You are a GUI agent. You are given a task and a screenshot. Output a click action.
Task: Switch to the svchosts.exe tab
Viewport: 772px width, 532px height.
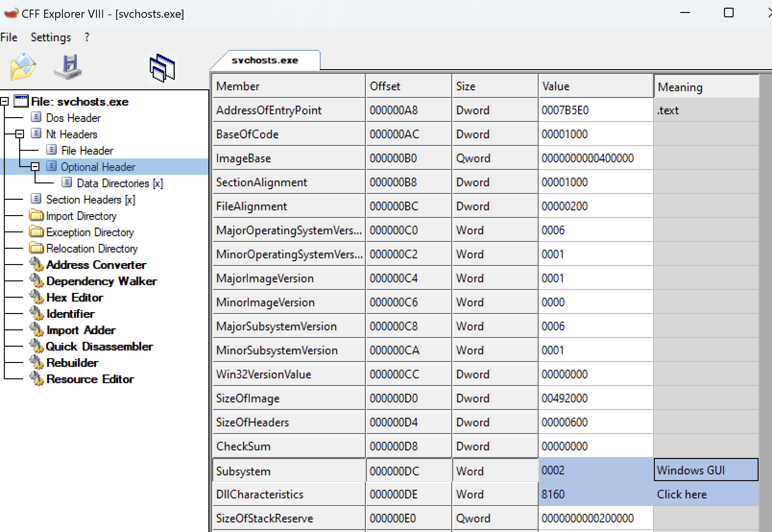pyautogui.click(x=265, y=60)
